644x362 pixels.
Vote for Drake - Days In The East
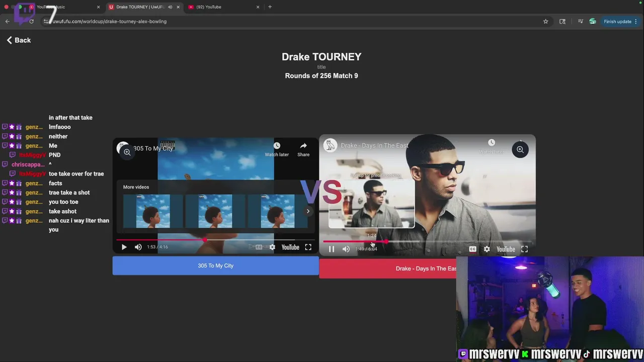point(387,268)
